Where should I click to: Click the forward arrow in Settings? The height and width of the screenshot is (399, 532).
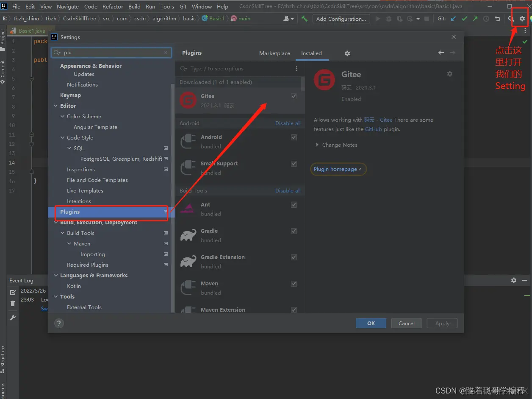[x=452, y=53]
